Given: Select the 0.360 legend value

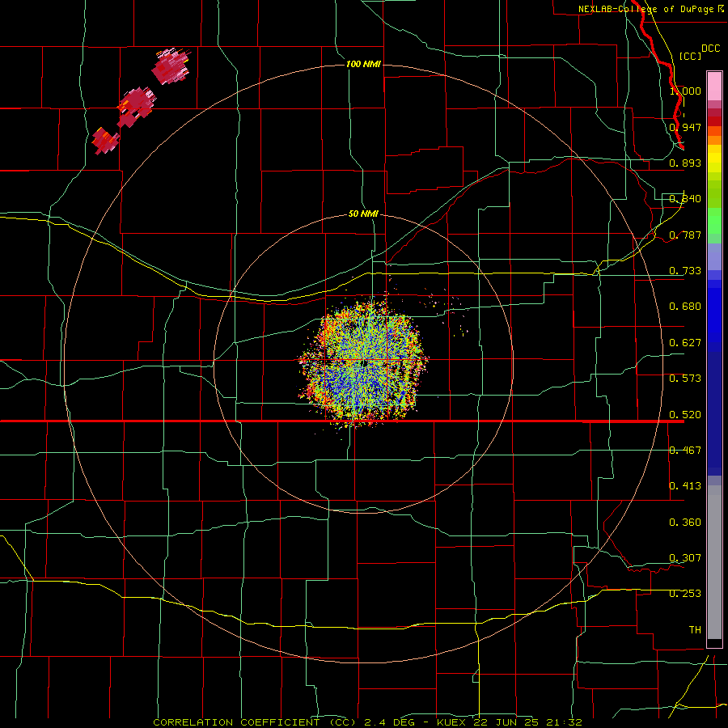Looking at the screenshot, I should 685,523.
